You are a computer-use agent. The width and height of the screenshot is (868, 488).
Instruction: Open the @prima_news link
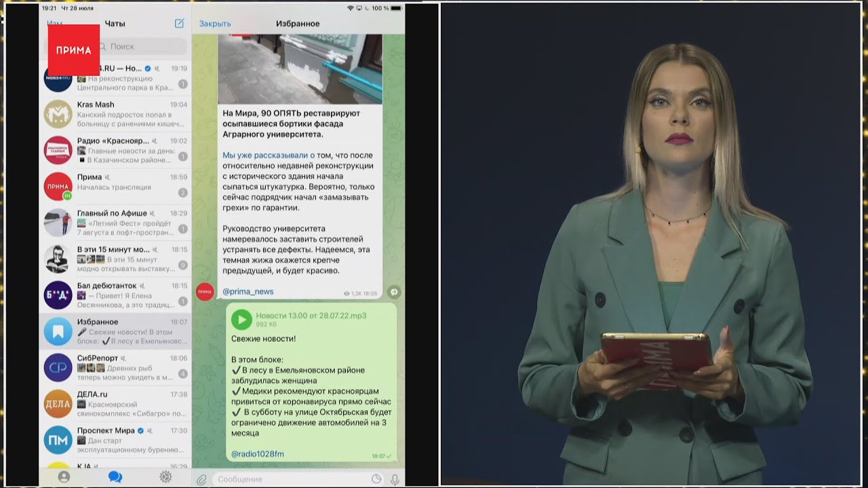tap(248, 291)
